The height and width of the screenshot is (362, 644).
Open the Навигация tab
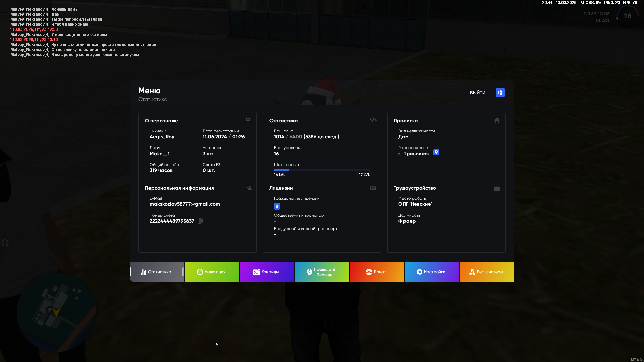[212, 272]
